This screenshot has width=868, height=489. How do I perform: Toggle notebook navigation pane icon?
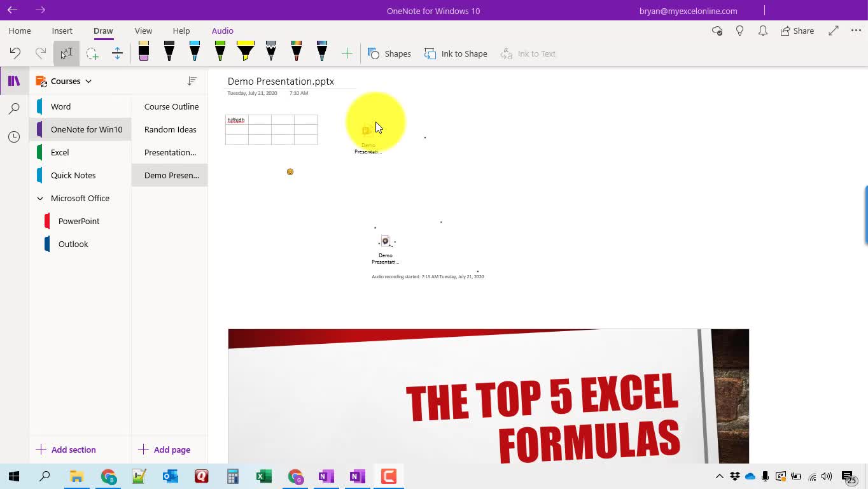(14, 81)
